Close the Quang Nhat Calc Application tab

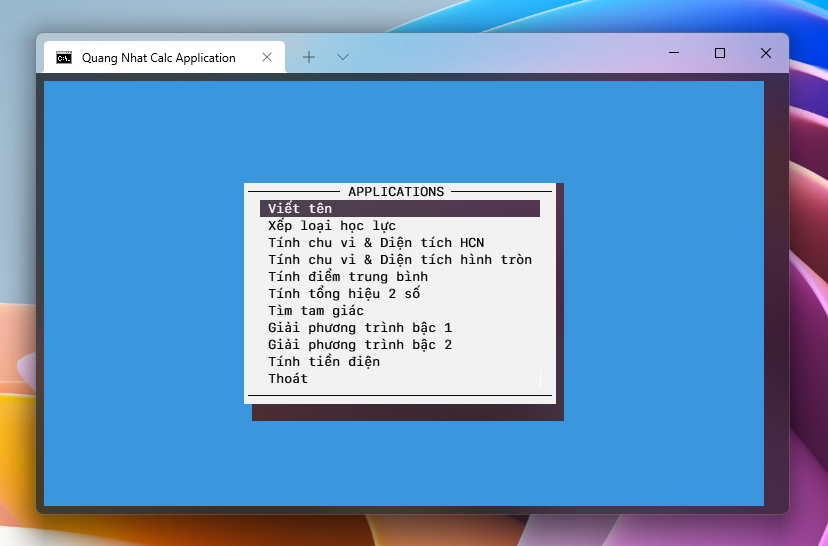(267, 57)
